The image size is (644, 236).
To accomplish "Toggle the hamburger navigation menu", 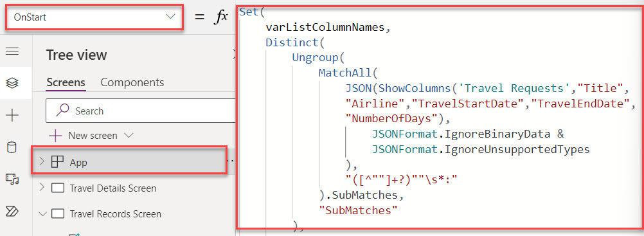I will pyautogui.click(x=12, y=51).
